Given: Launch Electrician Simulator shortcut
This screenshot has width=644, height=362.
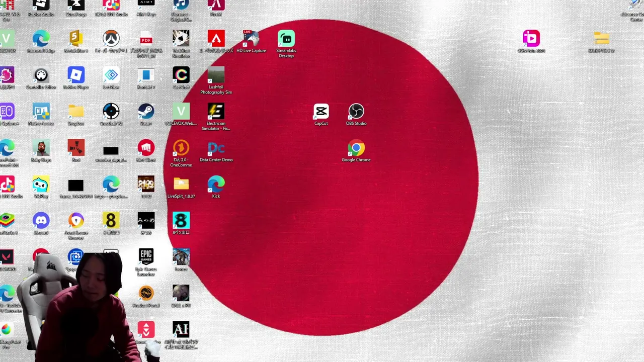Looking at the screenshot, I should 216,112.
